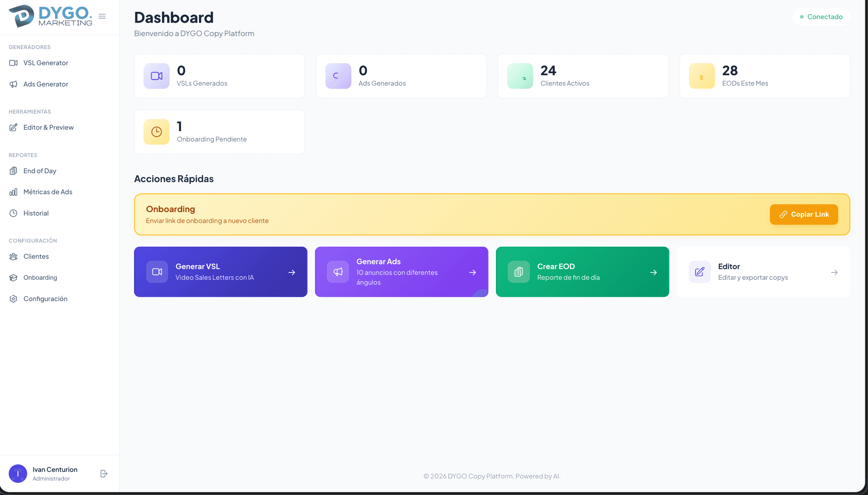
Task: Click the 0 VSLs Generados stat card
Action: click(x=220, y=76)
